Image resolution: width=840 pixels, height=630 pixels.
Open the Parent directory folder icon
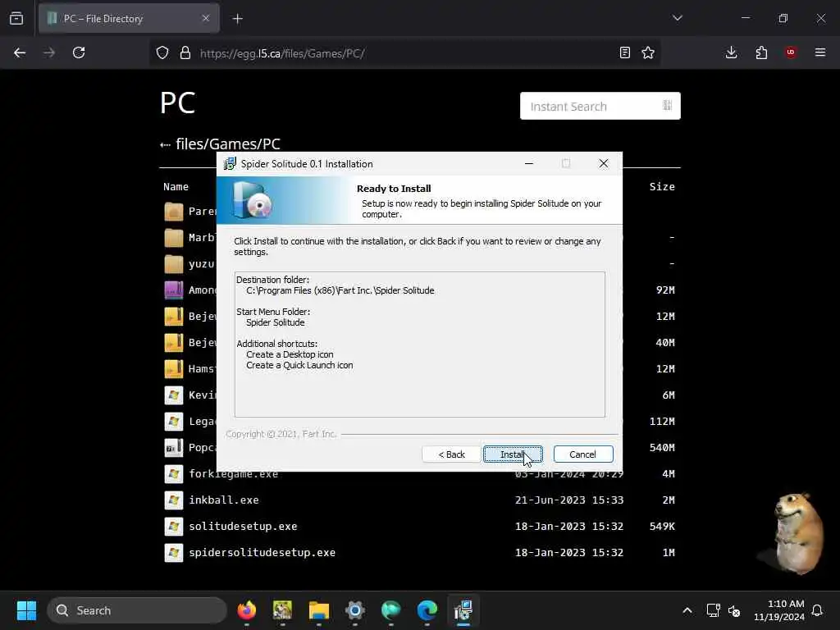click(174, 212)
